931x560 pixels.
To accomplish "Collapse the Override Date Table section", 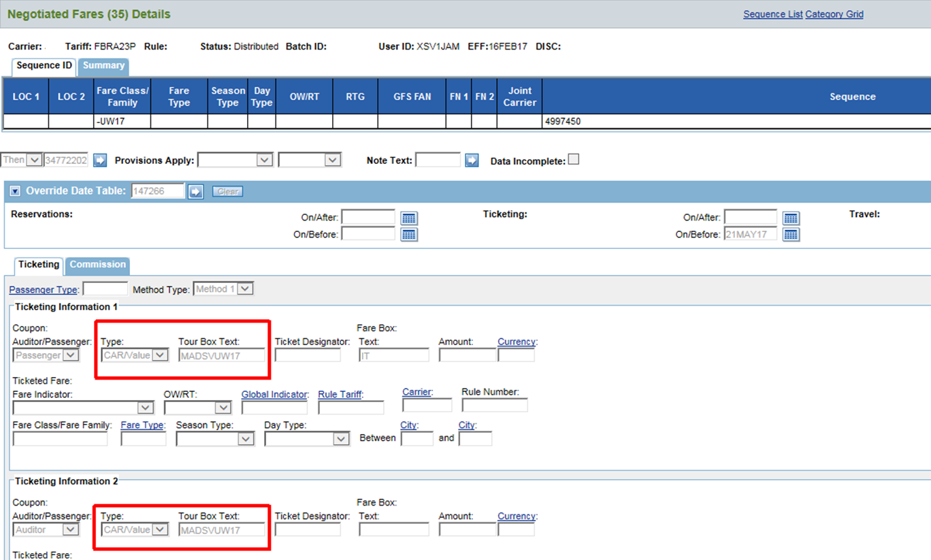I will [x=15, y=192].
